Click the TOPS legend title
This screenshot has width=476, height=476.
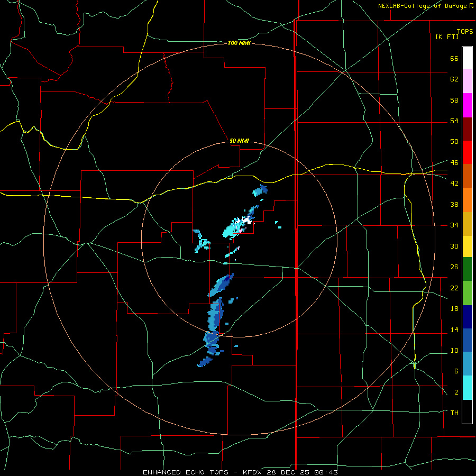(x=465, y=31)
